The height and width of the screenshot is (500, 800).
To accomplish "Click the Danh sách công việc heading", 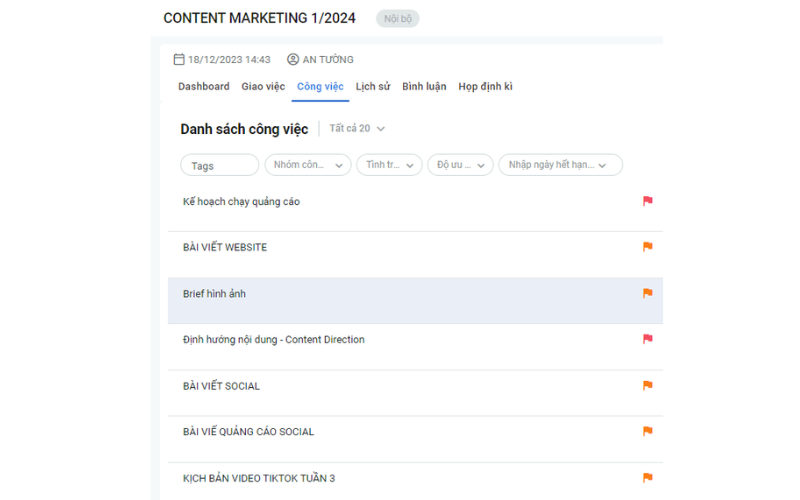I will pos(244,129).
